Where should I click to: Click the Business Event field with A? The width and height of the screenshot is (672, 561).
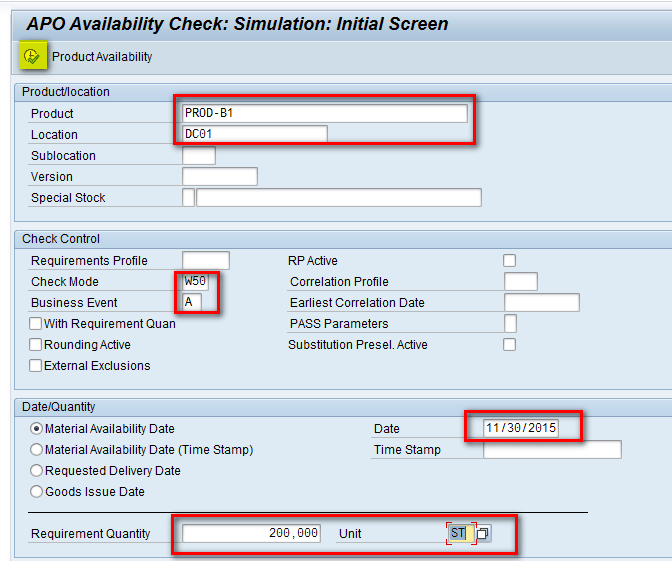(x=192, y=302)
